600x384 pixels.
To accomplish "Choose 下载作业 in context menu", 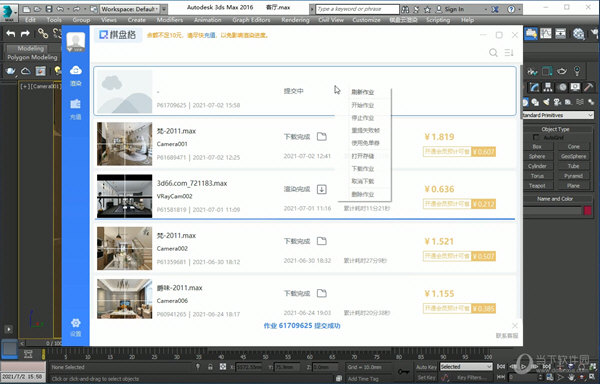I will coord(363,169).
